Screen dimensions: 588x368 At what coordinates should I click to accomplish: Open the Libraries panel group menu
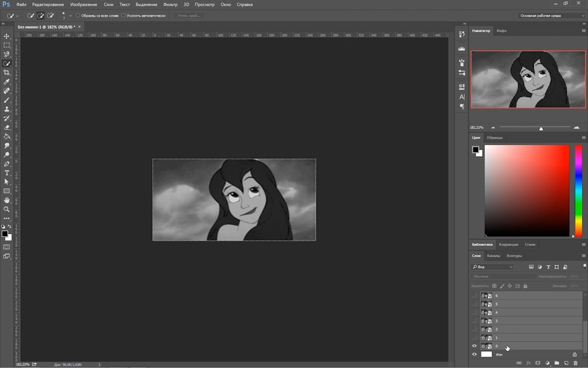tap(584, 244)
